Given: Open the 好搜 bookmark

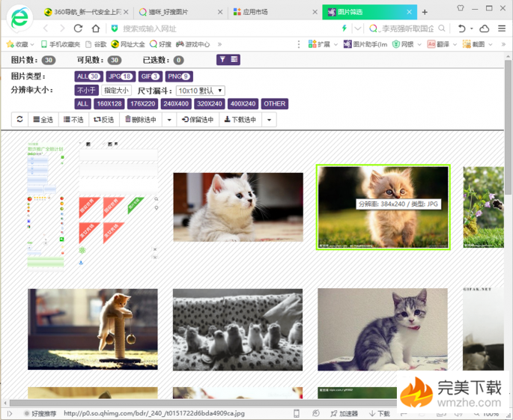Looking at the screenshot, I should [x=160, y=44].
